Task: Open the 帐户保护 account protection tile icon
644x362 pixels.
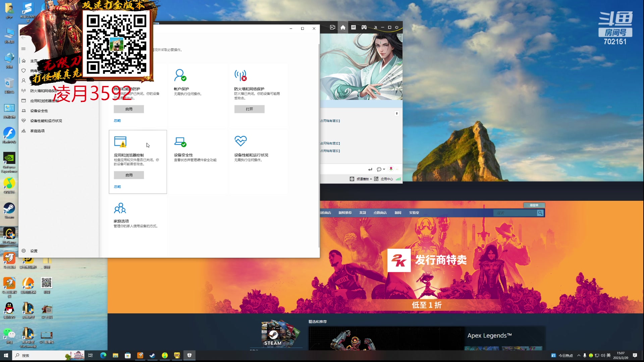Action: [180, 75]
